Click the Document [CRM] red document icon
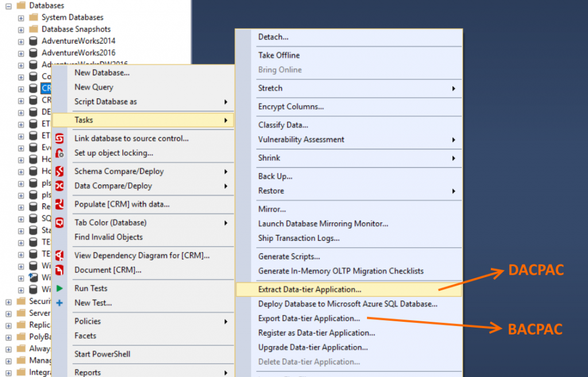This screenshot has height=377, width=588. [60, 270]
